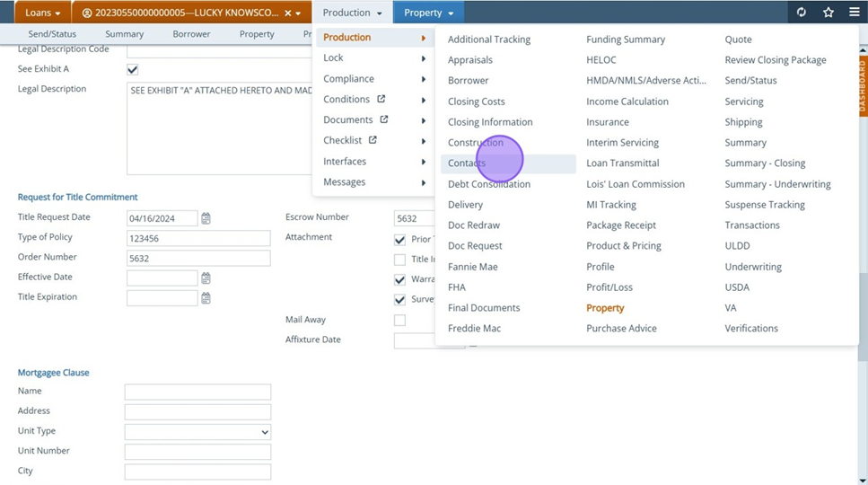This screenshot has width=868, height=485.
Task: Open Send/Status tab in loan toolbar
Action: (x=52, y=34)
